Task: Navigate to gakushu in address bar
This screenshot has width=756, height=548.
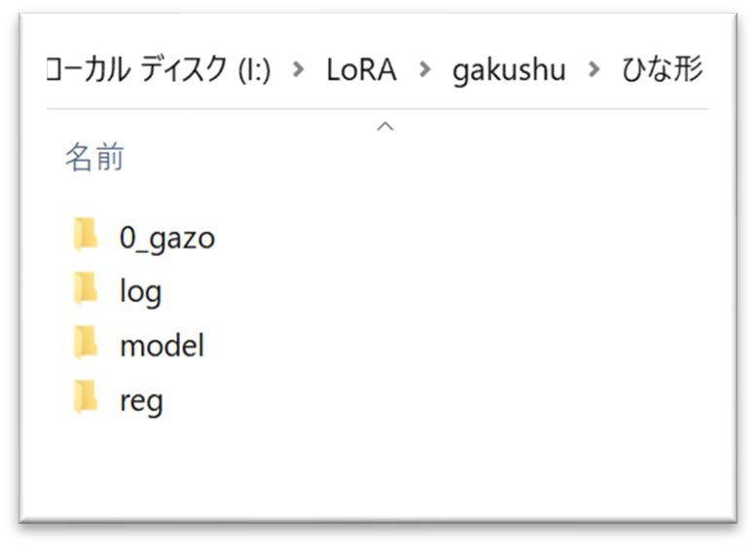Action: (509, 70)
